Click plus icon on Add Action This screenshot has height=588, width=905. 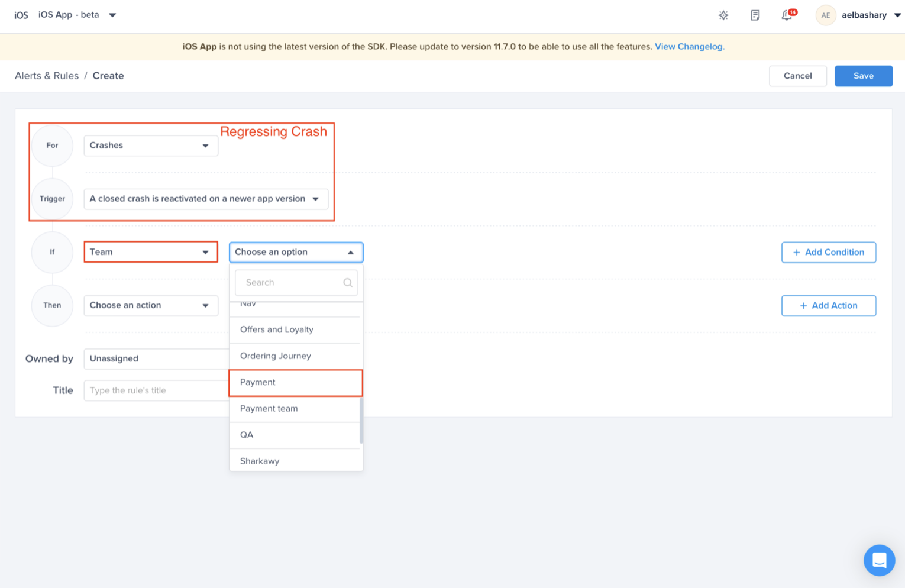pos(803,306)
